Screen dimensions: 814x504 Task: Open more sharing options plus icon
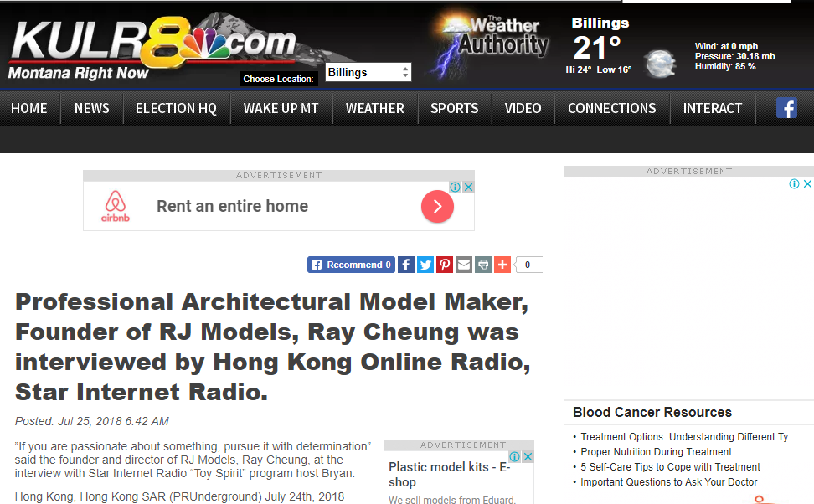point(502,265)
